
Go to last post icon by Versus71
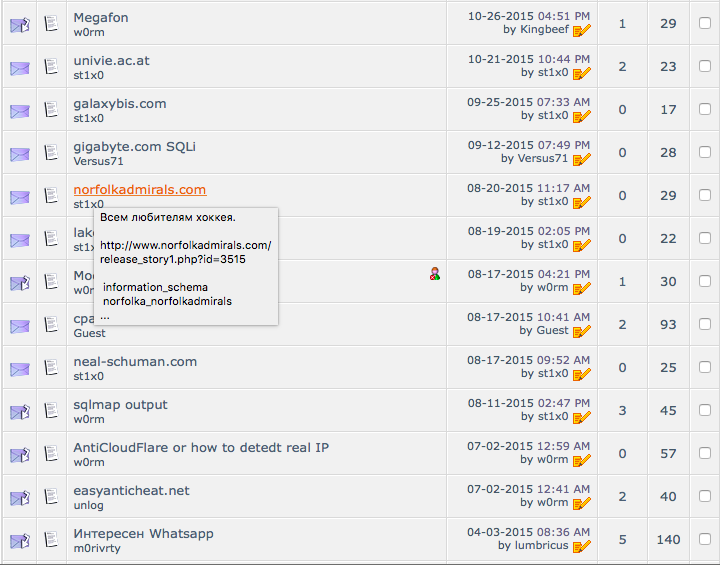[x=582, y=159]
